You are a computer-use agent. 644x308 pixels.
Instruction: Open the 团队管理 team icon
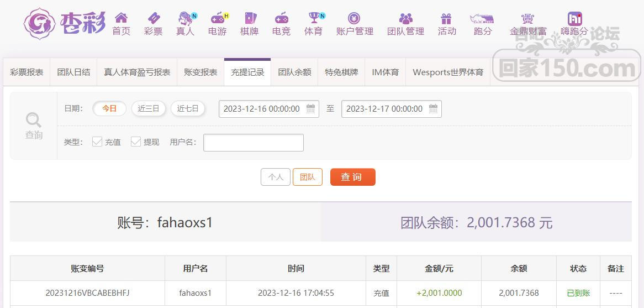[406, 18]
